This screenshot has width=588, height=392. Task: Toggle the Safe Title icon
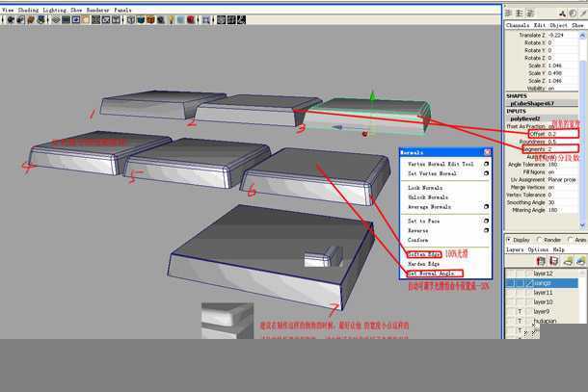click(106, 19)
